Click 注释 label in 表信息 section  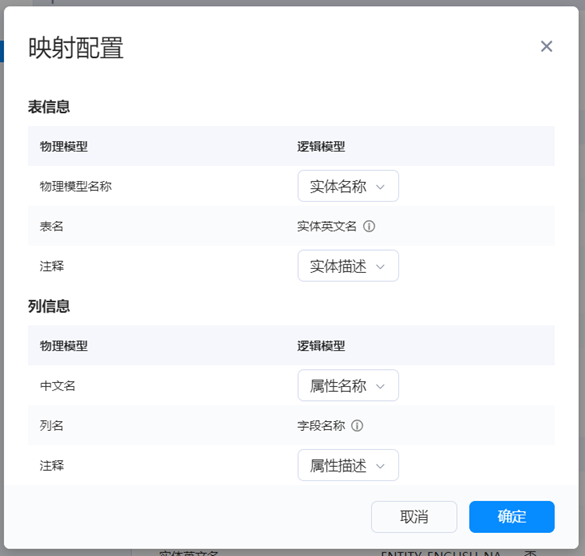coord(51,266)
